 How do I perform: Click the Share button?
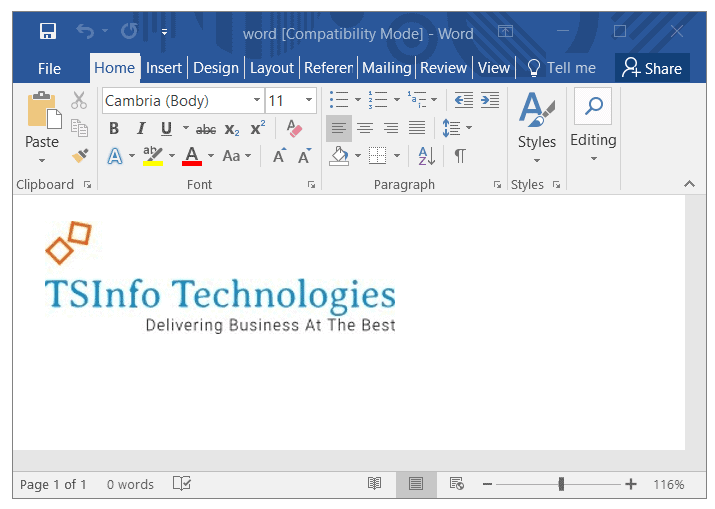coord(652,68)
